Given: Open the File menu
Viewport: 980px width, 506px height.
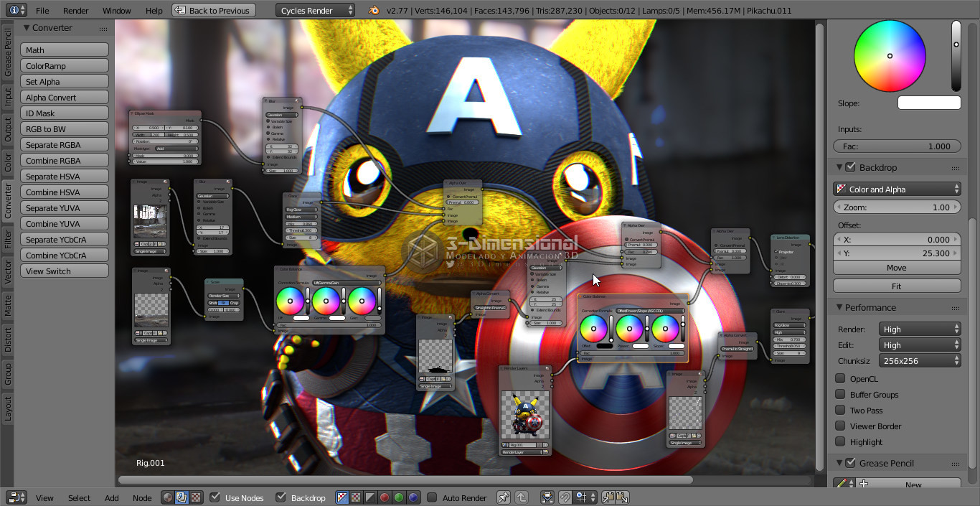Looking at the screenshot, I should point(42,10).
